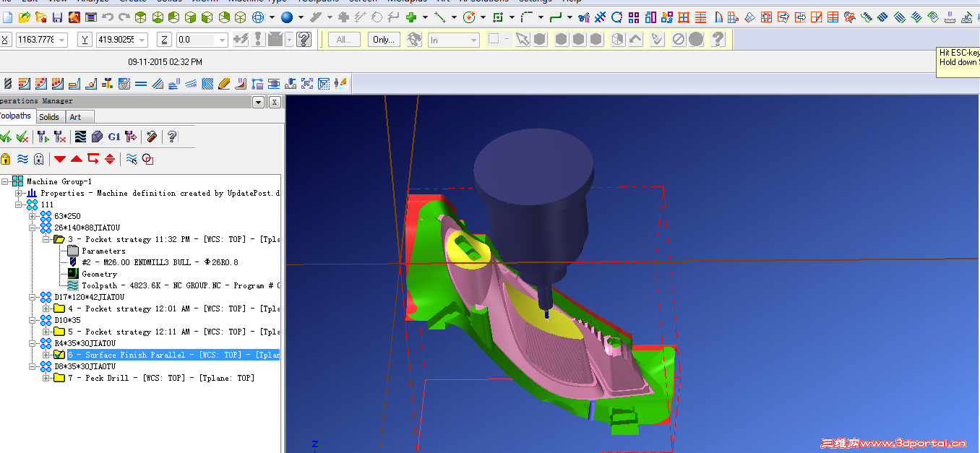This screenshot has height=453, width=980.
Task: Toggle selection folder of operation 7 Peck Drill
Action: click(x=59, y=378)
